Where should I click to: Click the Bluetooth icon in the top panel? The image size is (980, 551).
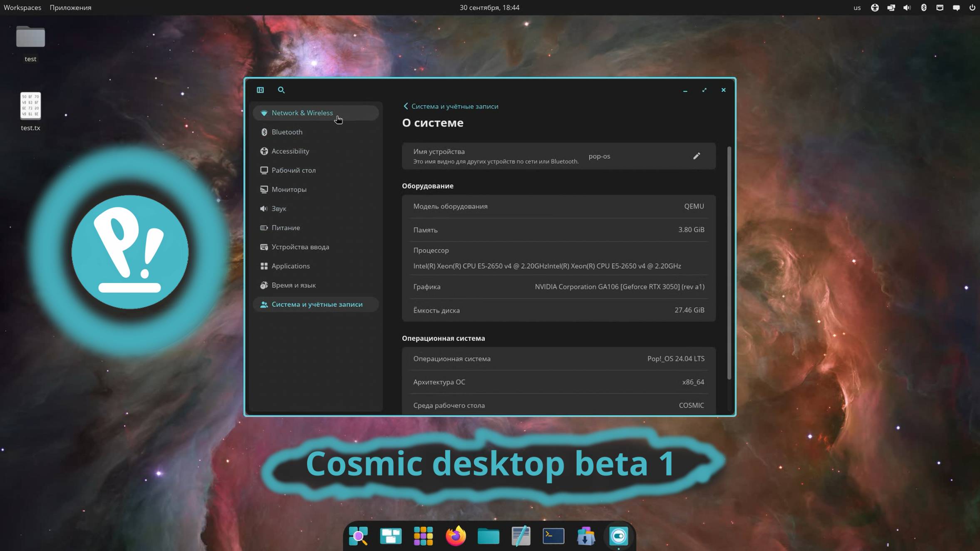coord(923,7)
